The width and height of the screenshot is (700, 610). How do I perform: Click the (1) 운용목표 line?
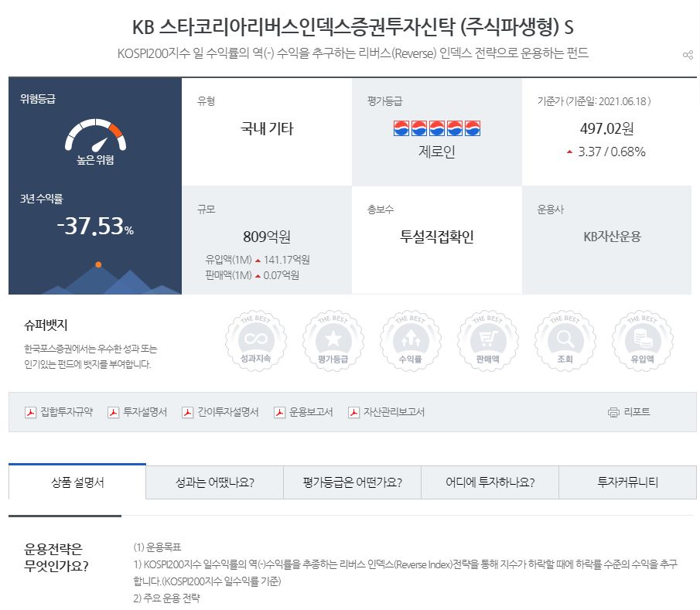pos(157,547)
